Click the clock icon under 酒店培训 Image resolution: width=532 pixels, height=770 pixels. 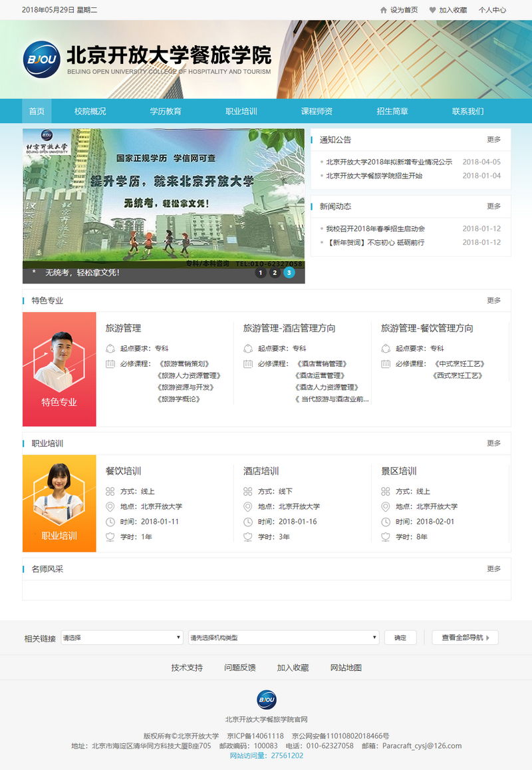coord(248,522)
